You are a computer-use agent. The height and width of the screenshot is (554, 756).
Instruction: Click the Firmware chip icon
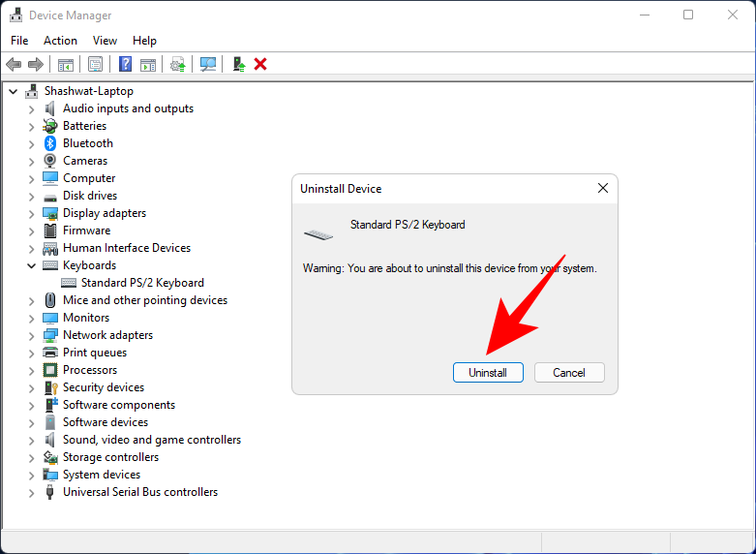click(50, 231)
